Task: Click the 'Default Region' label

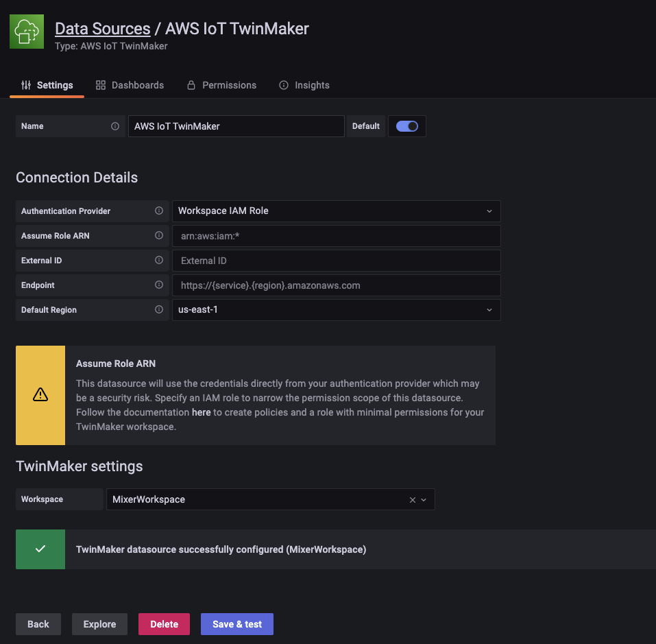Action: (49, 310)
